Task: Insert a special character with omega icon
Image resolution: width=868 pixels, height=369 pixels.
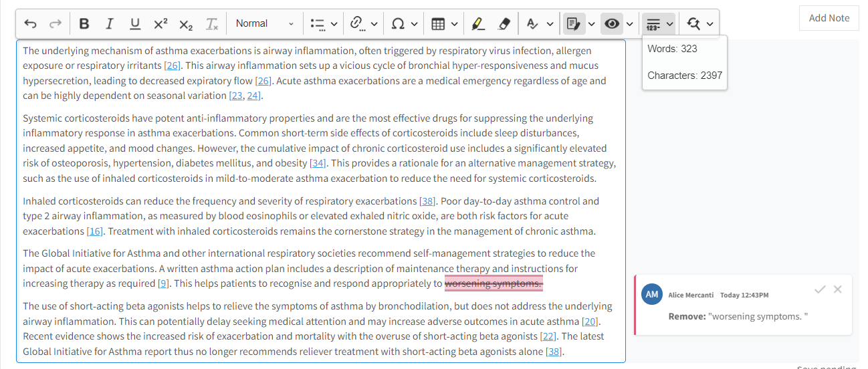Action: click(398, 24)
